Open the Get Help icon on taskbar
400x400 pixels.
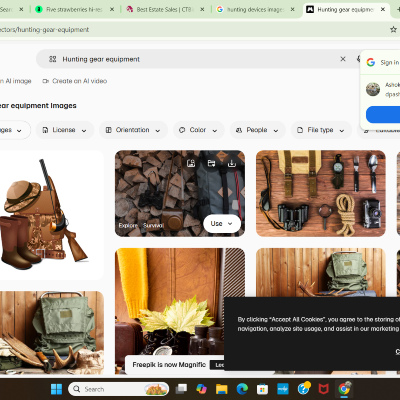[x=303, y=388]
